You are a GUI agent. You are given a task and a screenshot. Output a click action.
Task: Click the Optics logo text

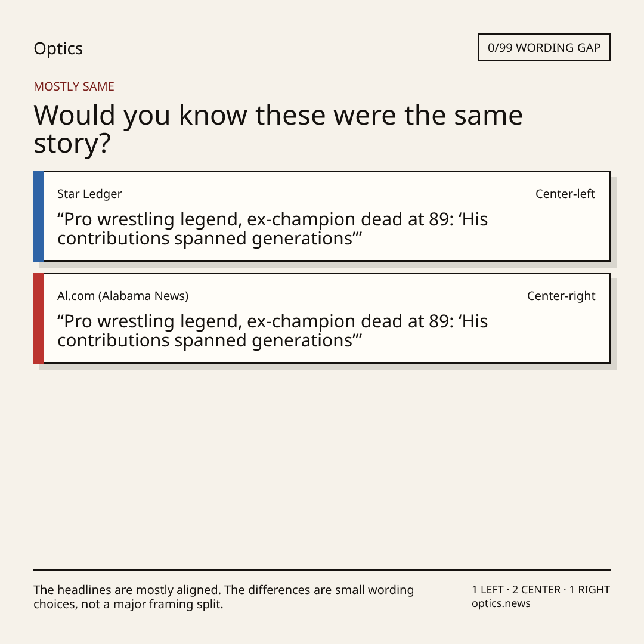(x=58, y=48)
